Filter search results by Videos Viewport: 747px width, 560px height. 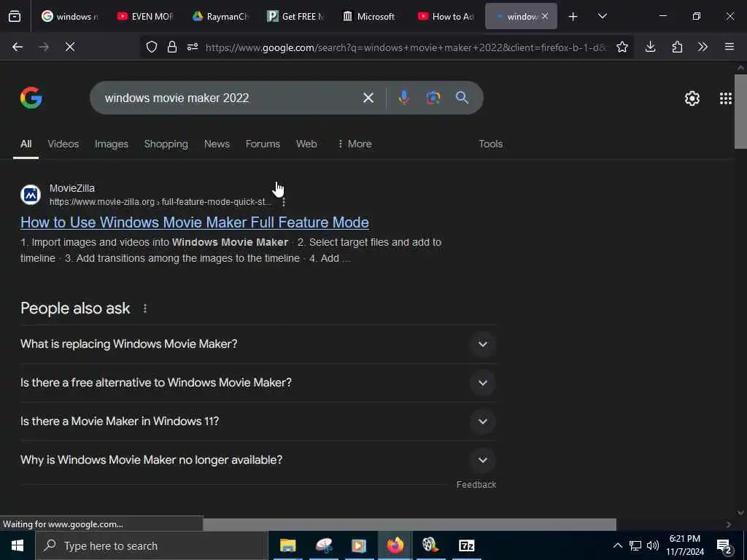pyautogui.click(x=63, y=144)
